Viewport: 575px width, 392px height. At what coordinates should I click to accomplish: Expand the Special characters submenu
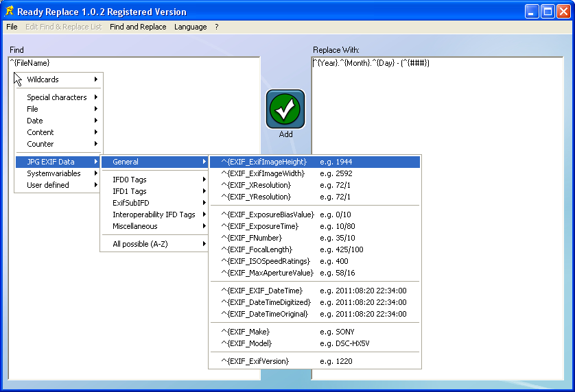click(58, 97)
